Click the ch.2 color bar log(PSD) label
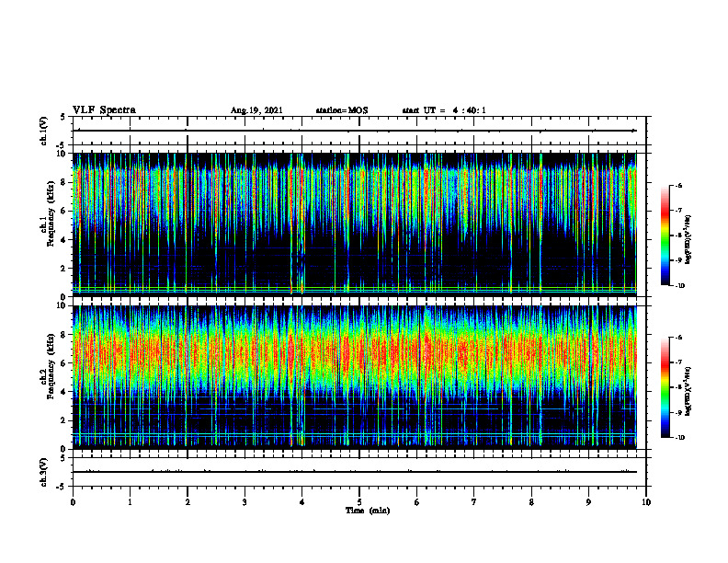The image size is (728, 563). click(688, 392)
